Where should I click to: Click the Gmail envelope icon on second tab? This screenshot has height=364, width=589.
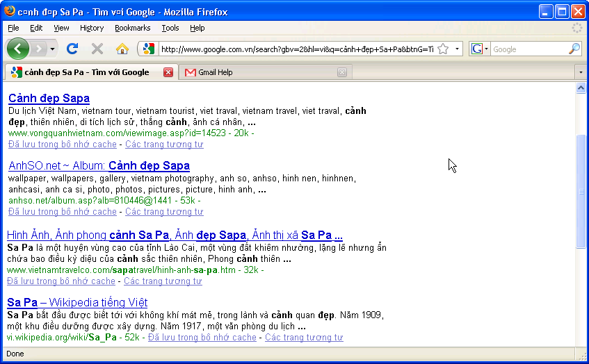click(191, 72)
